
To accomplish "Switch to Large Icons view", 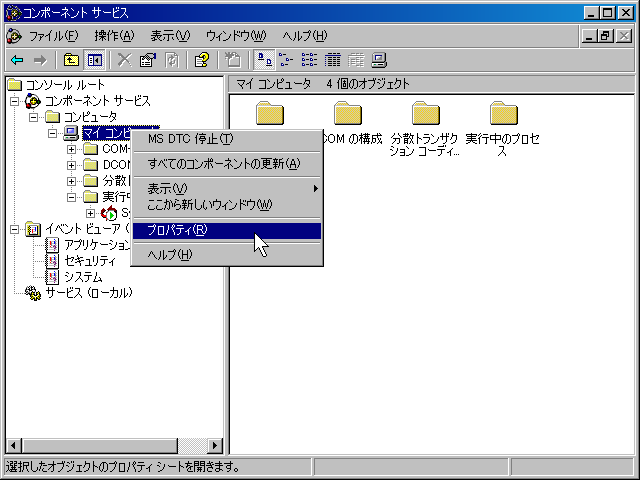I will (262, 60).
